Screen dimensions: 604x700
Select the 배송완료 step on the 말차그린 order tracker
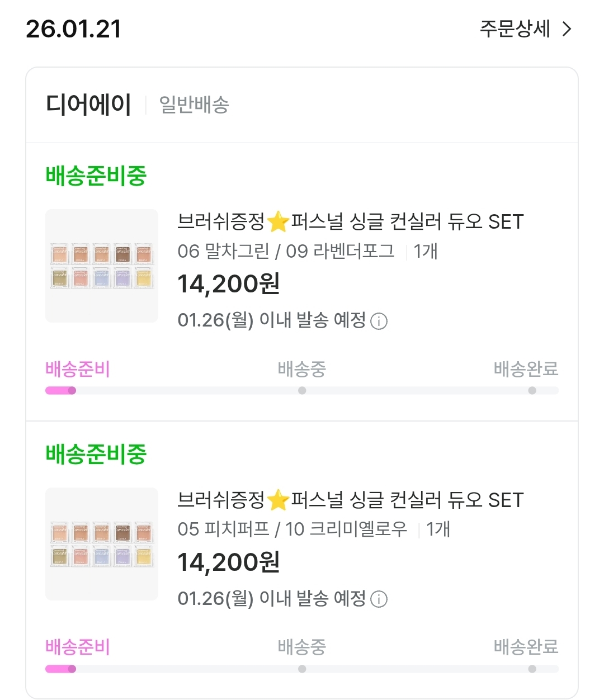tap(526, 370)
